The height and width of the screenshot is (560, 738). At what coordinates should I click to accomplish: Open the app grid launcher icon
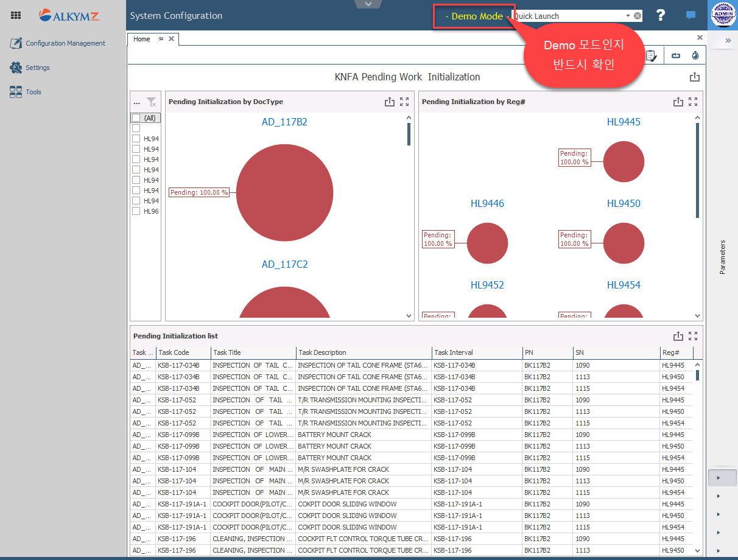pyautogui.click(x=16, y=16)
